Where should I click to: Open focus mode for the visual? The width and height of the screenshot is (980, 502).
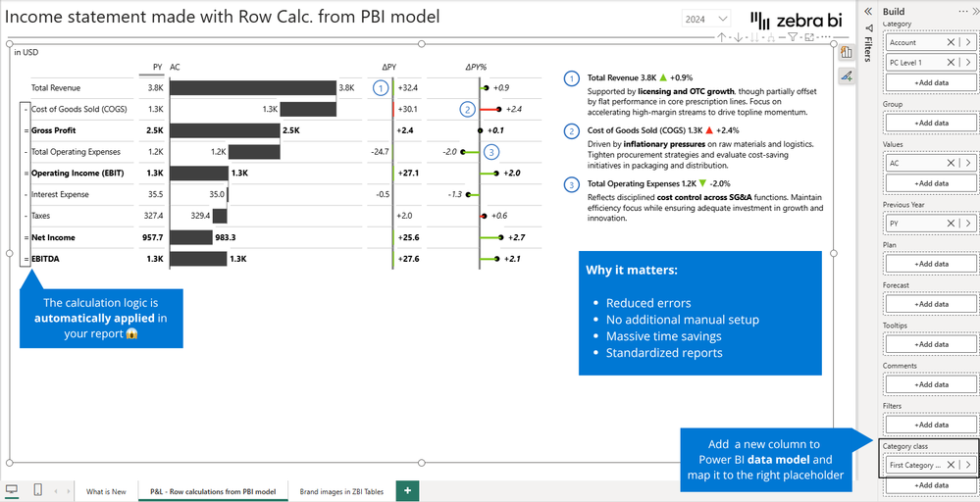tap(809, 37)
